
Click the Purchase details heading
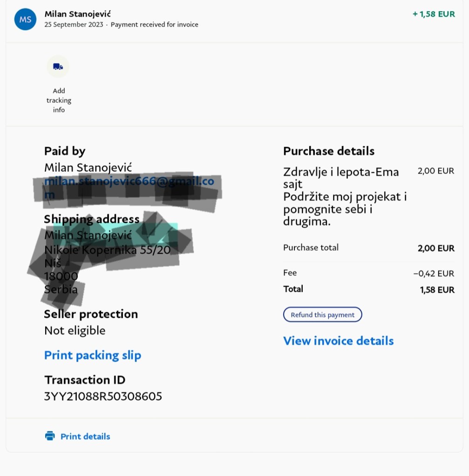click(329, 151)
